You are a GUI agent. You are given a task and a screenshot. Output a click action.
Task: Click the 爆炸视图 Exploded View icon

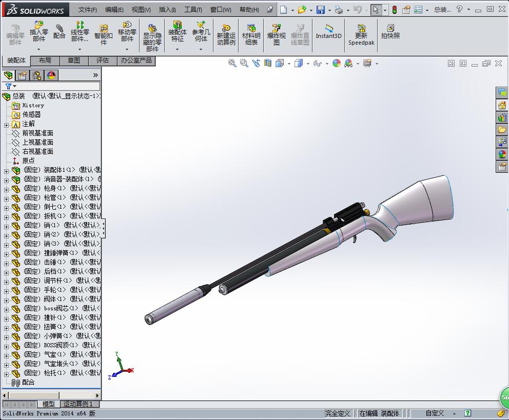pyautogui.click(x=276, y=34)
